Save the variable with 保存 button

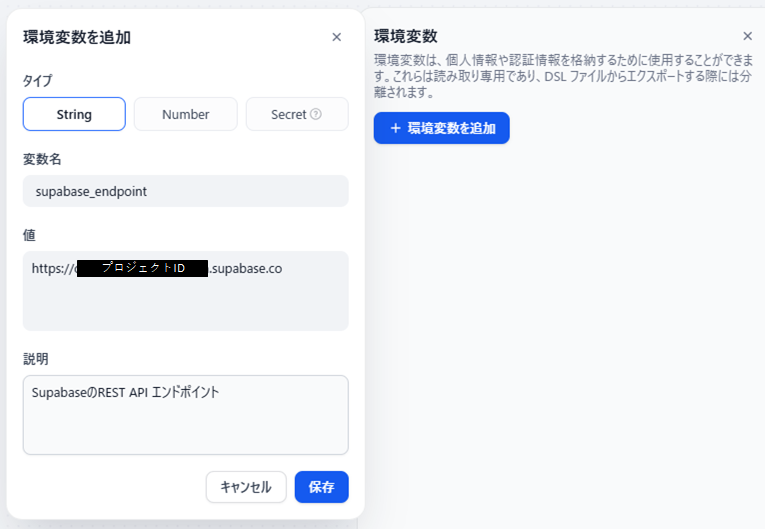pyautogui.click(x=321, y=487)
